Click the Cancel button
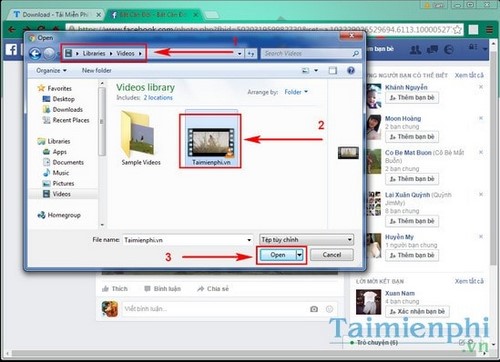Screen dimensions: 500x362 tap(332, 255)
